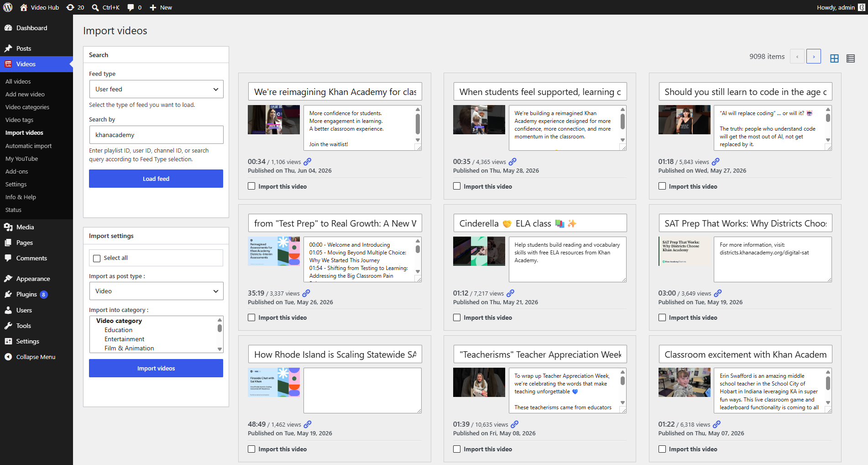Go to the previous page of results
Viewport: 868px width, 465px height.
click(797, 56)
